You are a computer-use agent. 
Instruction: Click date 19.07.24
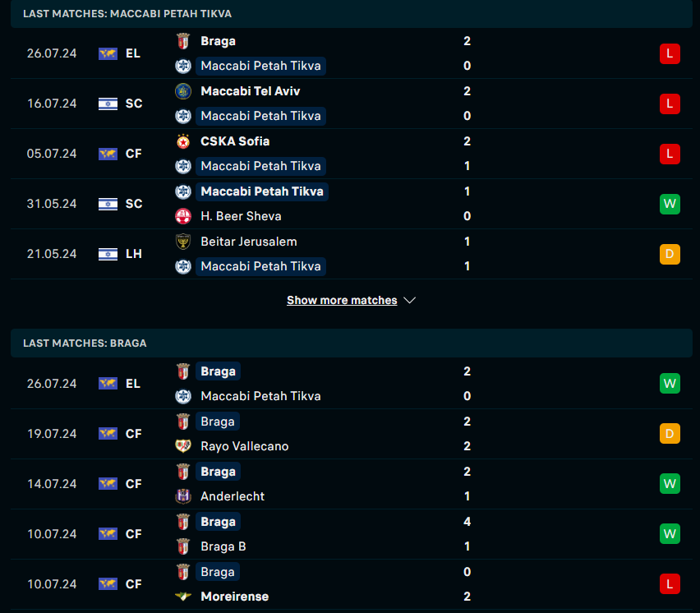coord(52,434)
